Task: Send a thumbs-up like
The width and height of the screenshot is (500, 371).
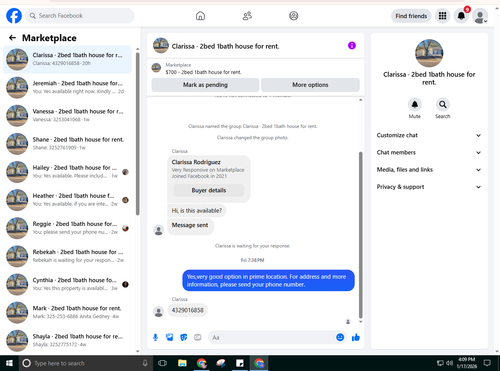Action: pos(356,337)
